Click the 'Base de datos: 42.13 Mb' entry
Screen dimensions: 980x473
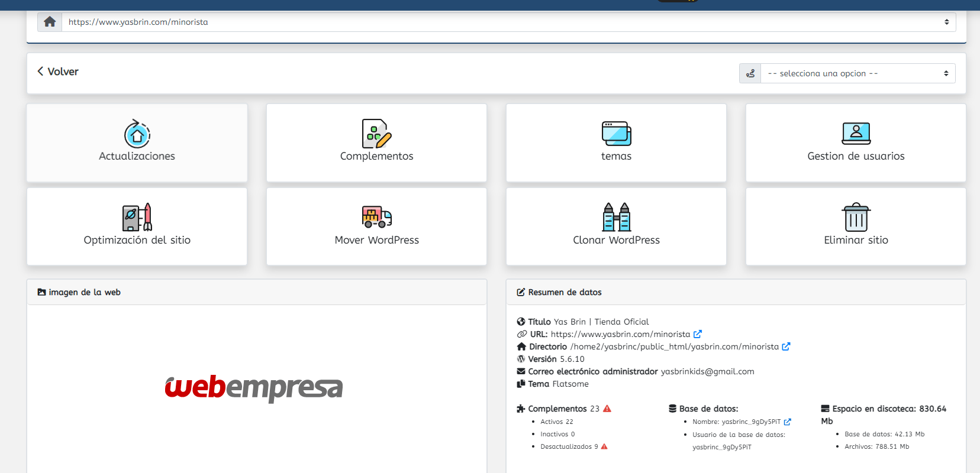pos(884,434)
